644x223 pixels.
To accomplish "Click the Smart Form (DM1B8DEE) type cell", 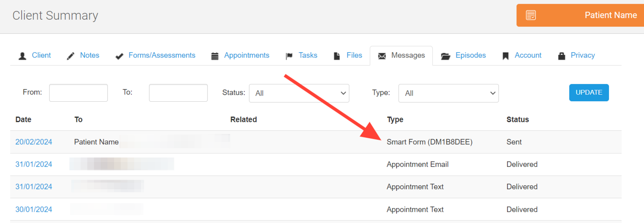I will pos(429,142).
